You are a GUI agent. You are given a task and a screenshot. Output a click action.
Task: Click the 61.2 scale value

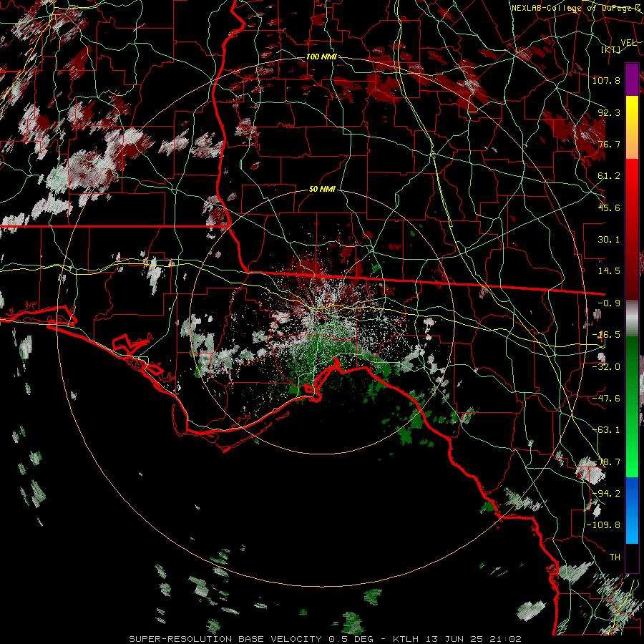(609, 176)
